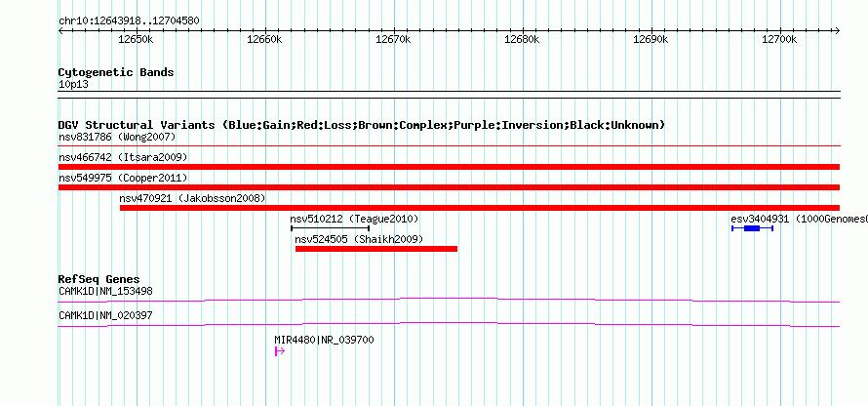This screenshot has width=868, height=406.
Task: Open the esv3404931 variant label
Action: coord(800,219)
